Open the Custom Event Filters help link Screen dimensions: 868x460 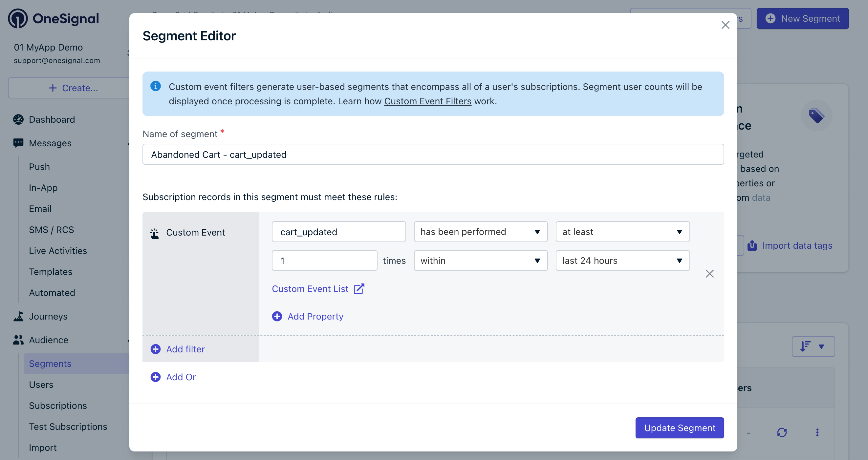427,101
